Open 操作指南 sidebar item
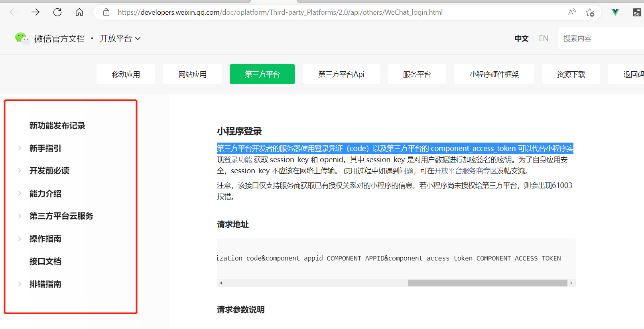Viewport: 644px width, 329px height. [45, 239]
